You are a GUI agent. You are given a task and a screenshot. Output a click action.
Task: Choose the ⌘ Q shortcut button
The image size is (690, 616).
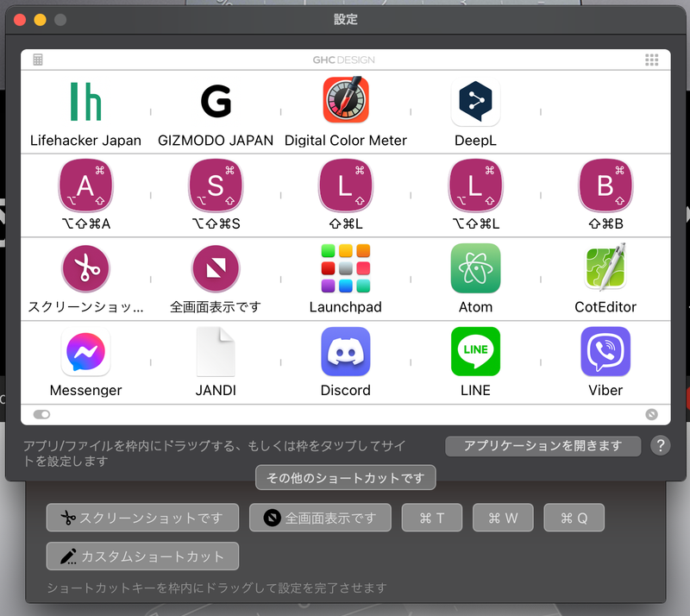[574, 518]
